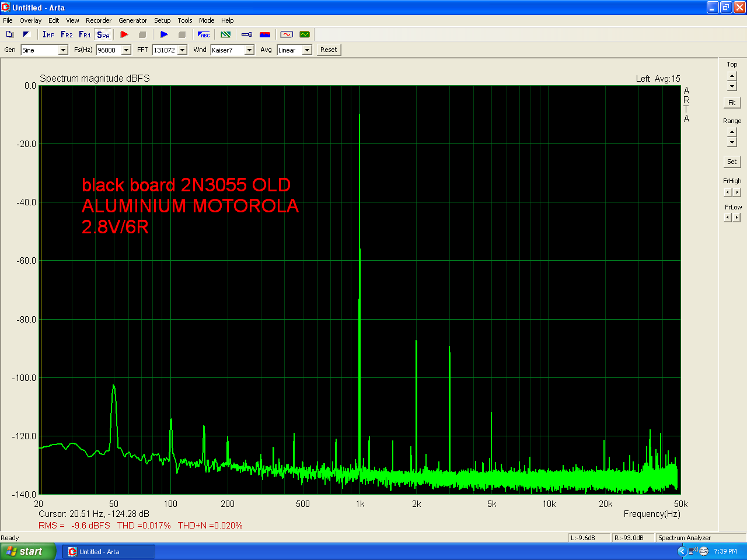Open the Windows start menu
Viewport: 747px width, 560px height.
pos(28,551)
